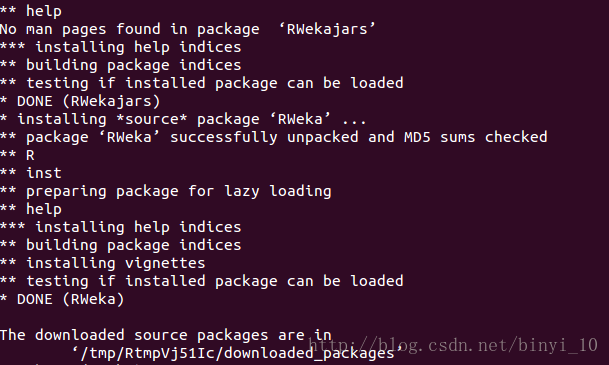609x365 pixels.
Task: Click the 'MD5 sums checked' text
Action: [475, 137]
